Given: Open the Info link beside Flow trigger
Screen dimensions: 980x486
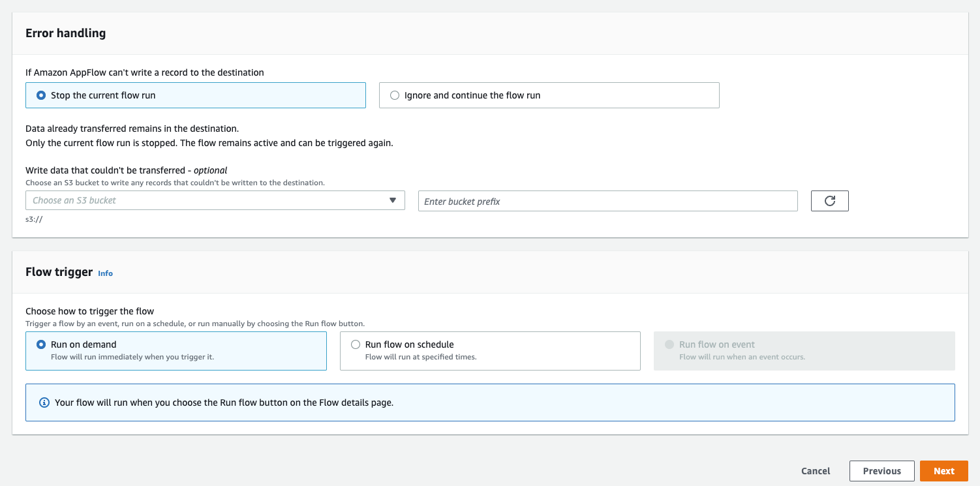Looking at the screenshot, I should (105, 273).
